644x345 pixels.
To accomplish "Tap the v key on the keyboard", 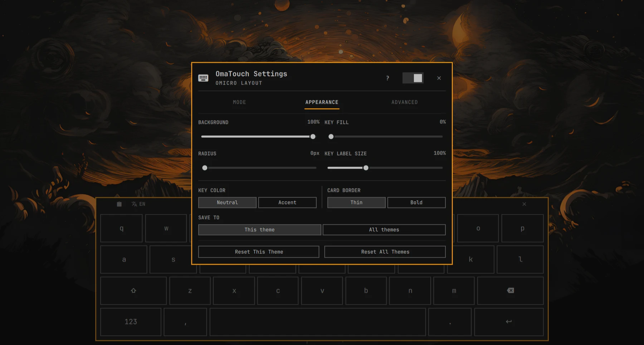I will point(322,291).
